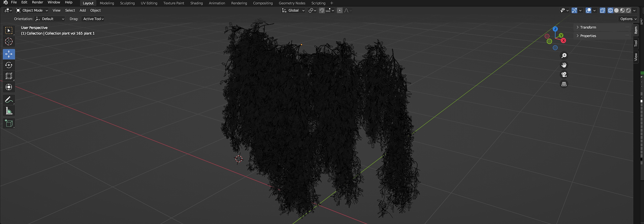
Task: Switch to Wireframe viewport shading
Action: (610, 10)
